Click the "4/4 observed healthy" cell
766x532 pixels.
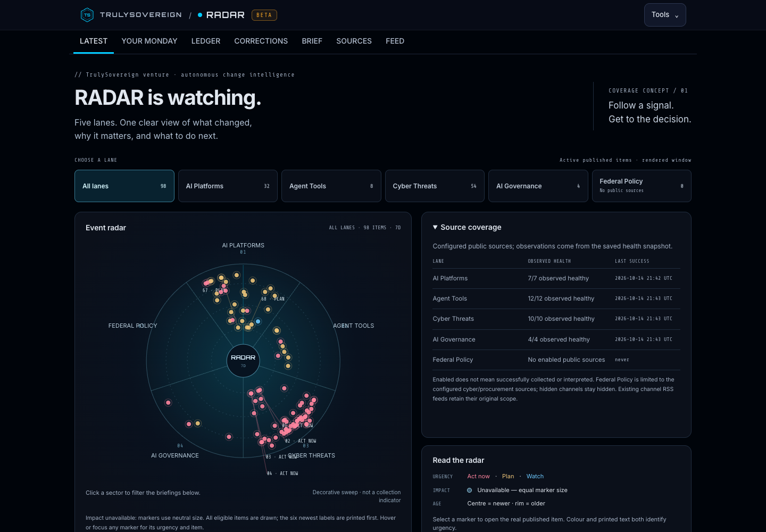coord(559,339)
